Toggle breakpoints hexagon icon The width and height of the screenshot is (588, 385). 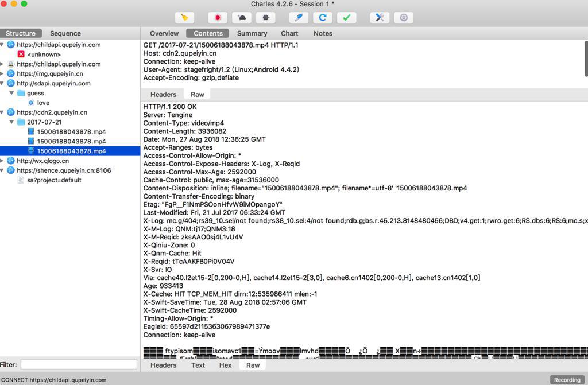tap(265, 18)
